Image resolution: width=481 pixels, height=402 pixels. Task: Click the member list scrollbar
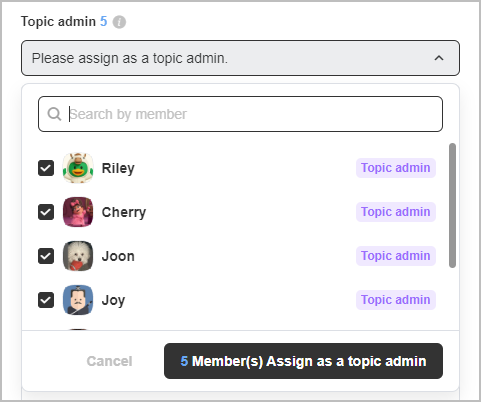coord(452,205)
